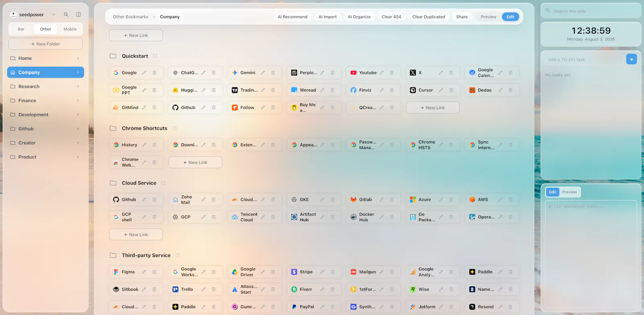Edit the Stripe bookmark
This screenshot has height=315, width=644.
tap(322, 272)
